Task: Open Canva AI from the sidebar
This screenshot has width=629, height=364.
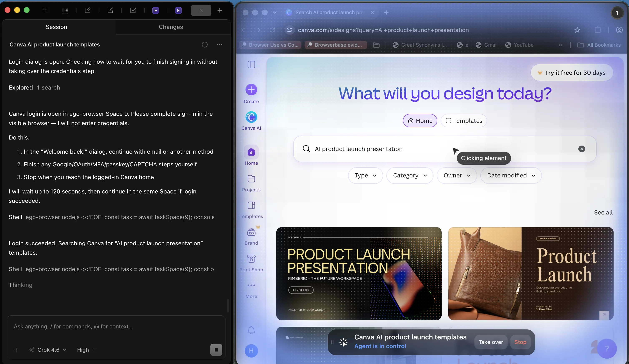Action: coord(251,121)
